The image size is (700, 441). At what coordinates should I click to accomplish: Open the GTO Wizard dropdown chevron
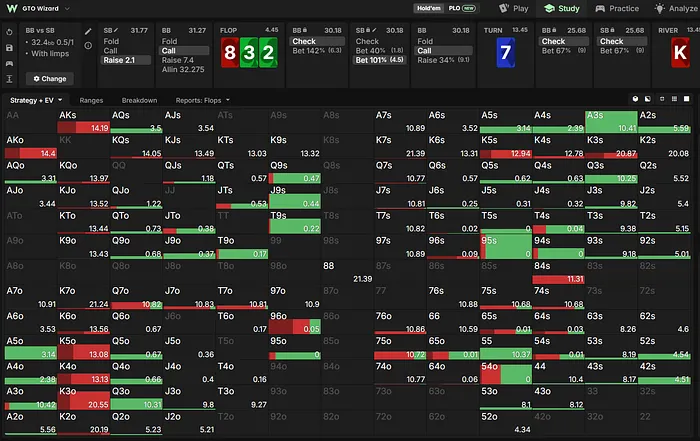tap(67, 8)
